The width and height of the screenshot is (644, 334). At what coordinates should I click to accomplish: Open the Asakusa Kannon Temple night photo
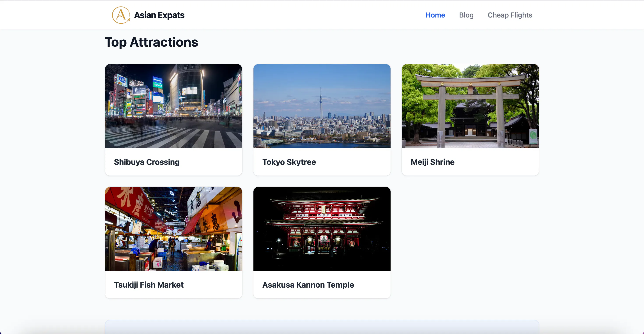point(322,229)
